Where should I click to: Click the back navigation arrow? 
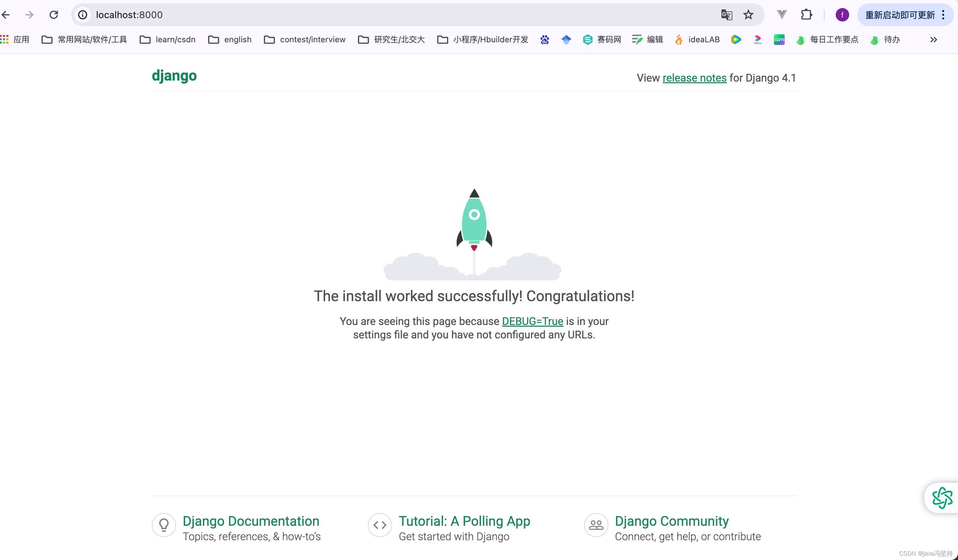[x=6, y=15]
